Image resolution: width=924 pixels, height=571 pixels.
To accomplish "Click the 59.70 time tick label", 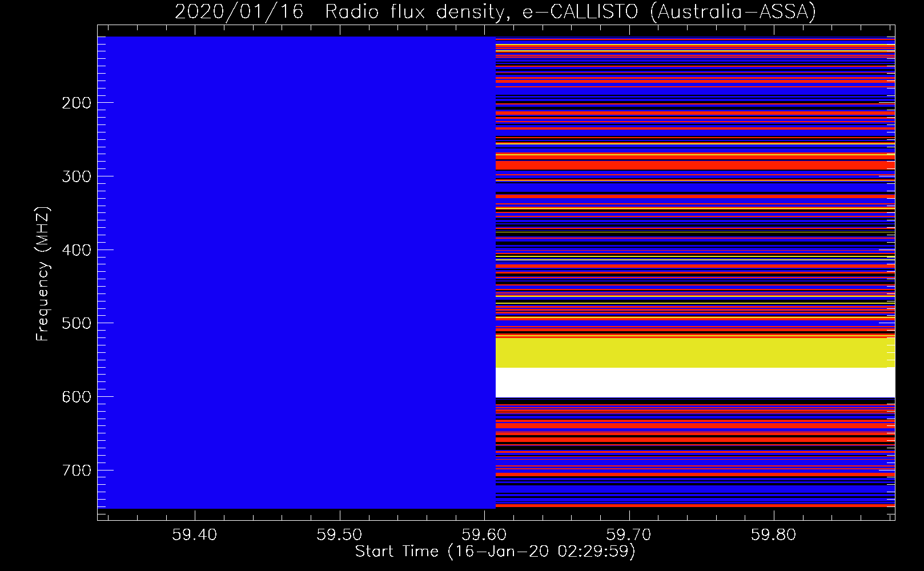I will (629, 535).
